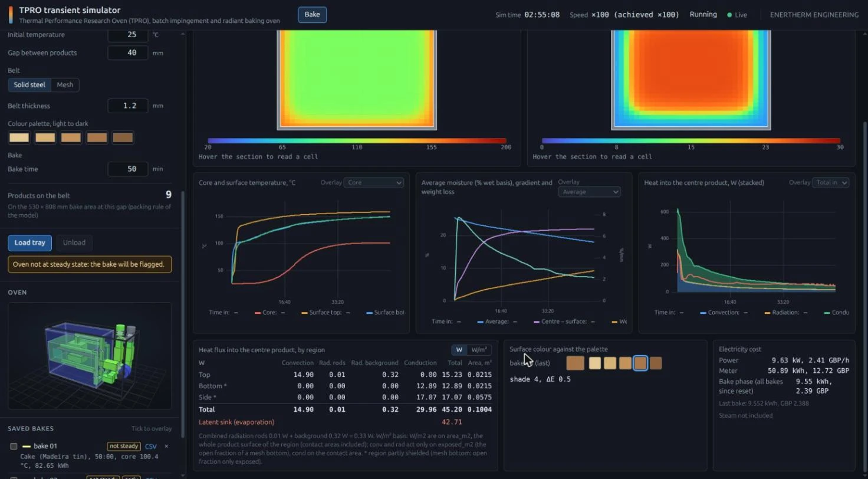The height and width of the screenshot is (479, 868).
Task: Download CSV for bake 01
Action: click(x=151, y=446)
